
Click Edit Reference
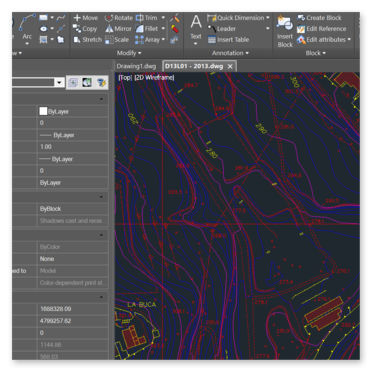pos(321,29)
